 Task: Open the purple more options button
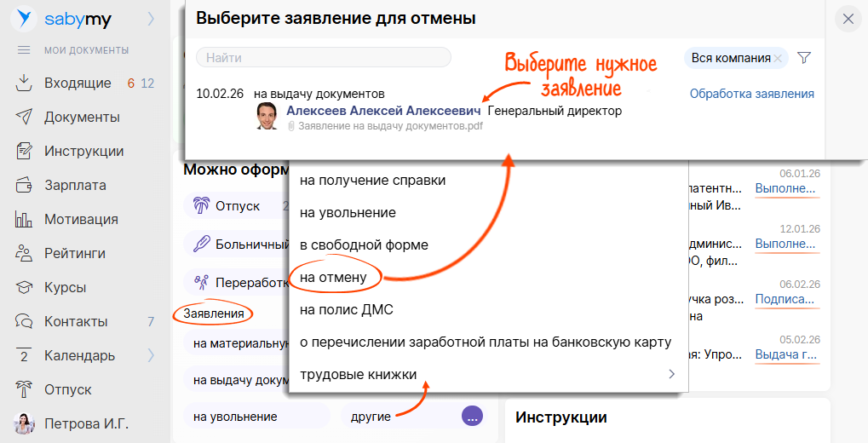click(472, 417)
